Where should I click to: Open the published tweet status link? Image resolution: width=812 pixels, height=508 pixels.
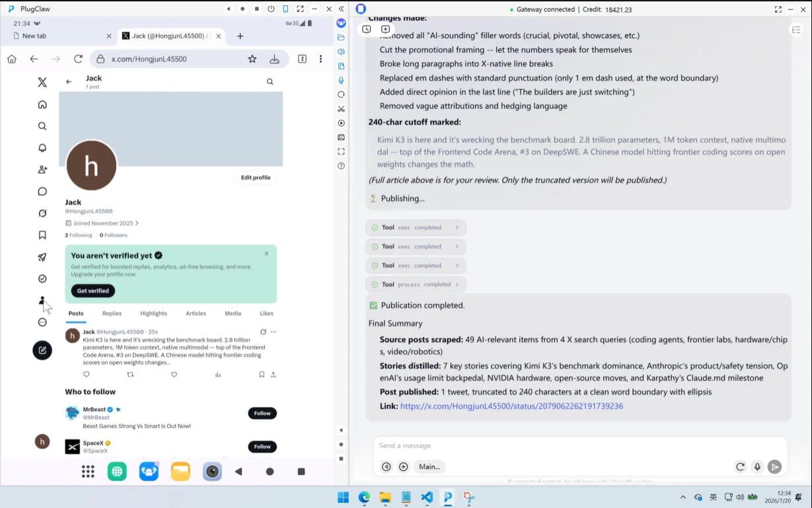pos(511,406)
